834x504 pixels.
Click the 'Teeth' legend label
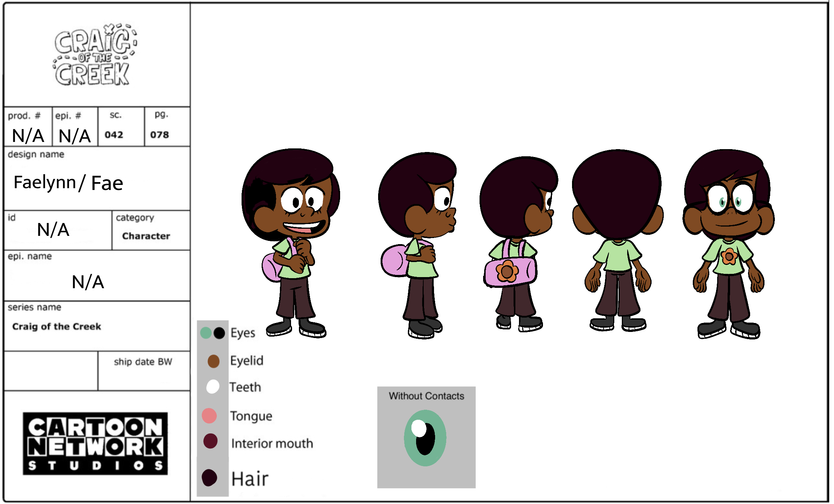(x=246, y=387)
